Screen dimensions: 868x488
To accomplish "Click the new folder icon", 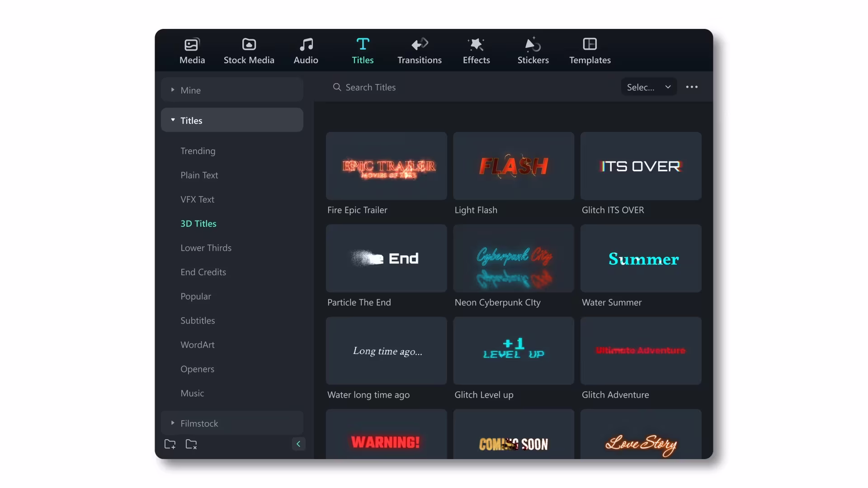I will [x=170, y=444].
